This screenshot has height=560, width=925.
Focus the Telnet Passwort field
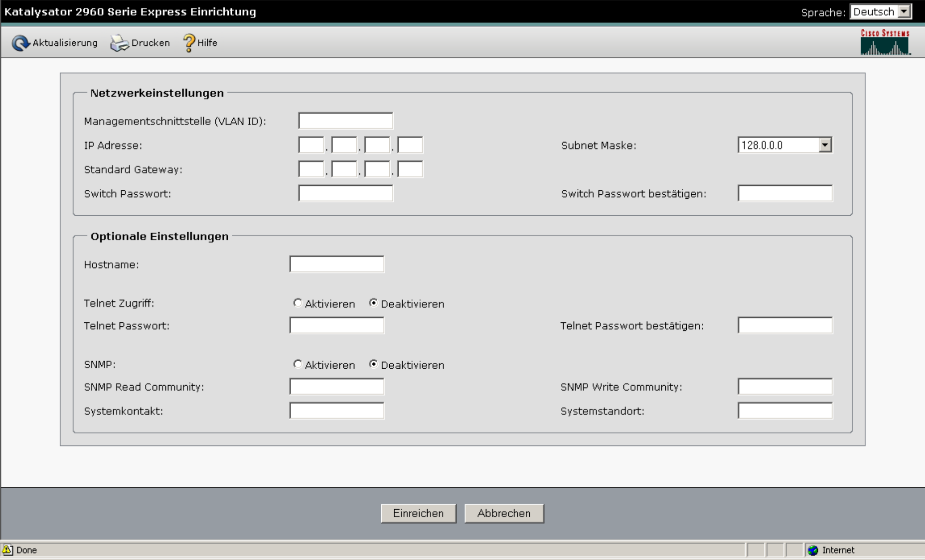pyautogui.click(x=337, y=325)
